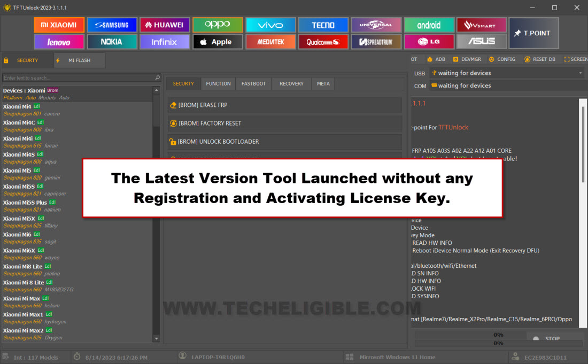The image size is (588, 364).
Task: Click the RESET DB toolbar button
Action: [540, 59]
